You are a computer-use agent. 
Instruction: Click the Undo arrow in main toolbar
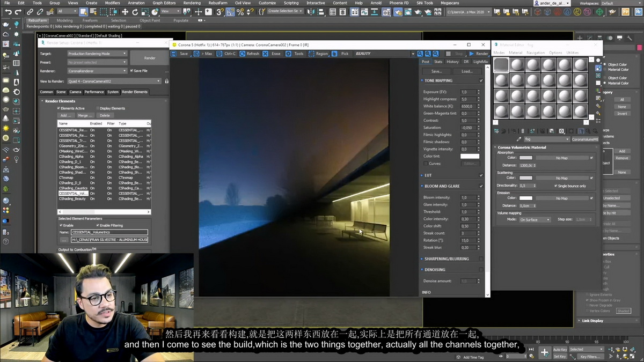9,12
